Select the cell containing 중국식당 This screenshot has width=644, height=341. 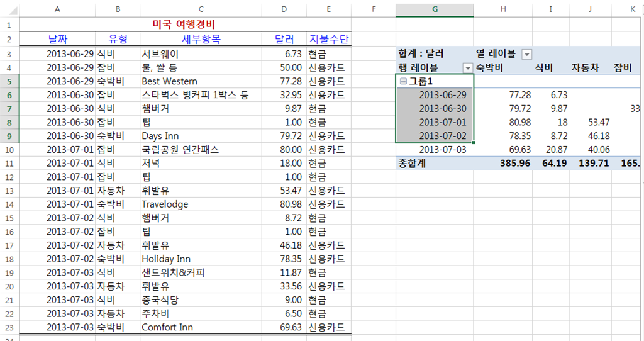click(201, 300)
